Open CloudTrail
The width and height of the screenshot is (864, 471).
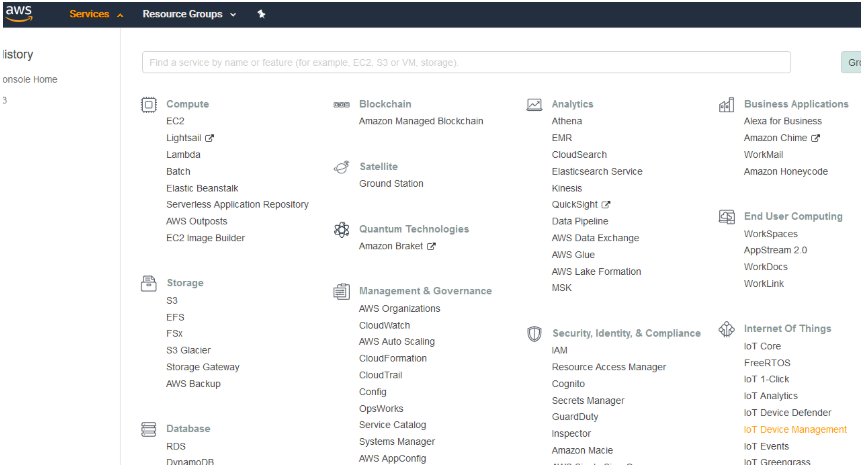pos(381,375)
